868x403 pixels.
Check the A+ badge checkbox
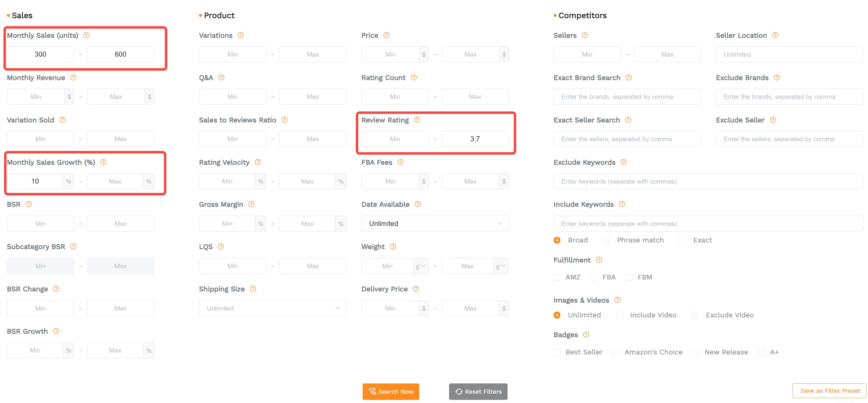point(762,352)
